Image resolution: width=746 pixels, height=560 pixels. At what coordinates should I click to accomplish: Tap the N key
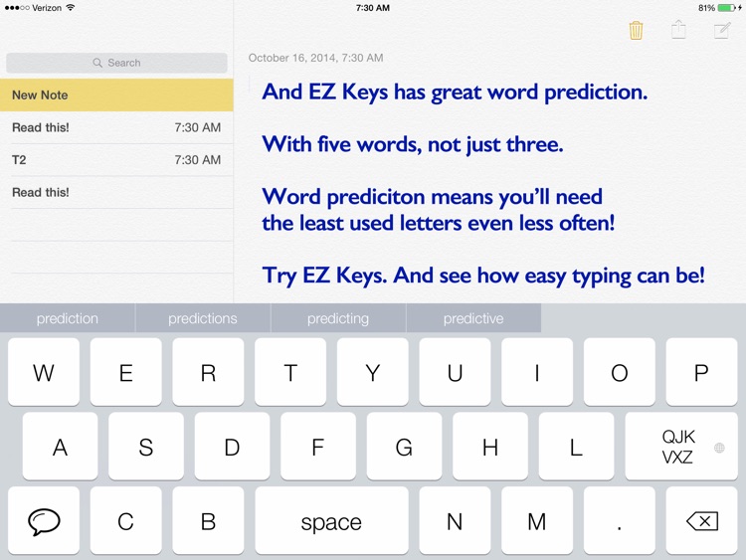(x=456, y=521)
